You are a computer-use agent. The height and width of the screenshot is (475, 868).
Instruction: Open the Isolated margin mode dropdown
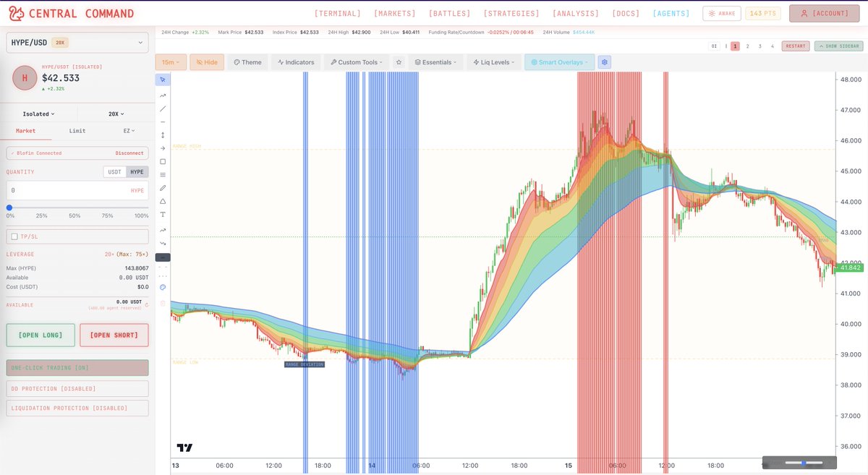click(39, 114)
